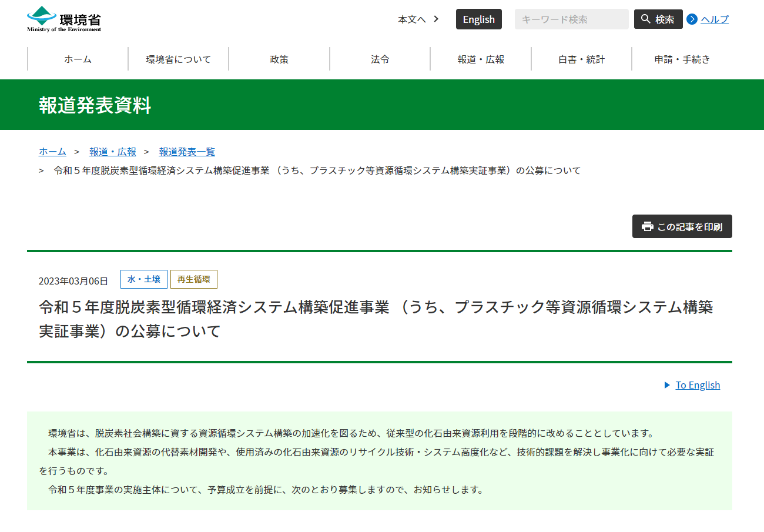Select the 政策 navigation menu
Viewport: 764px width, 532px height.
pyautogui.click(x=279, y=59)
